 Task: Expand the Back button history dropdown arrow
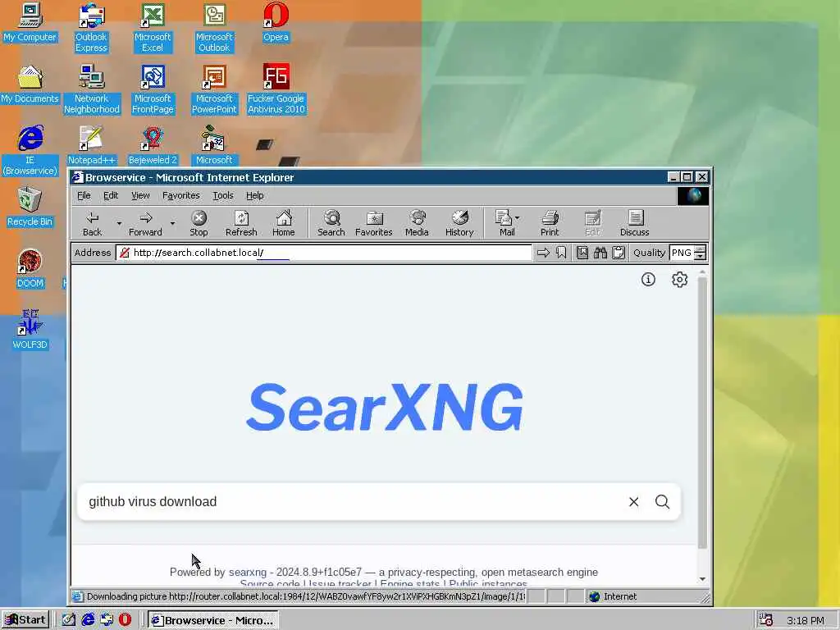(x=119, y=223)
